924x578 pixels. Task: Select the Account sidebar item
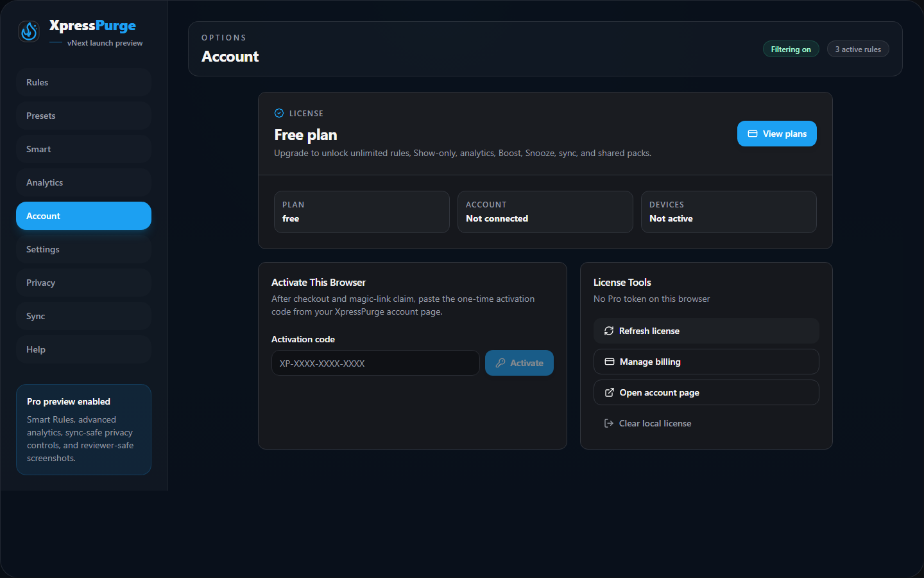click(x=83, y=216)
